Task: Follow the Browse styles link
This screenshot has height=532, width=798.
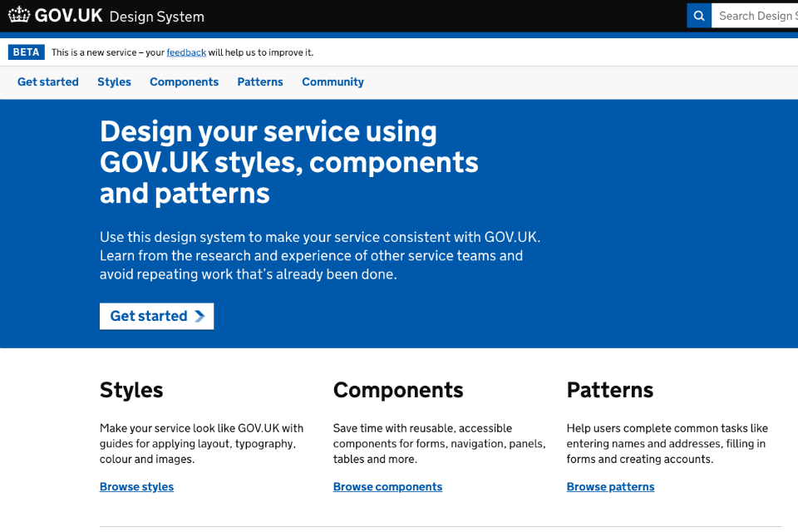Action: [136, 486]
